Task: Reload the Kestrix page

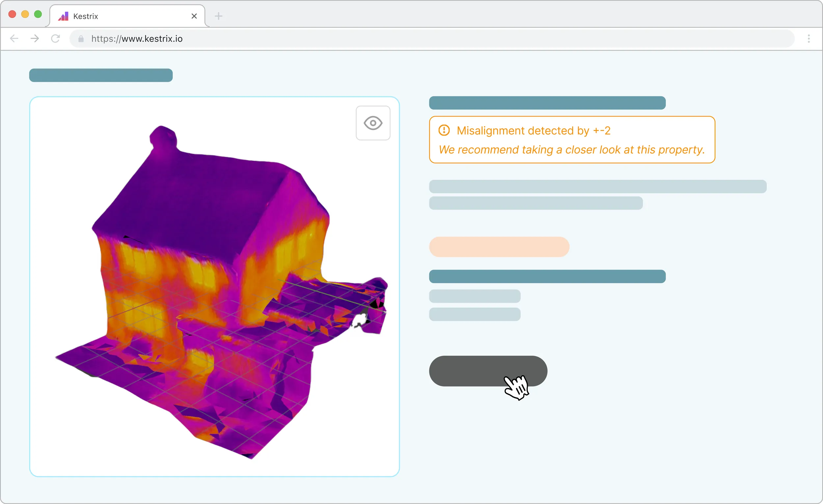Action: 55,39
